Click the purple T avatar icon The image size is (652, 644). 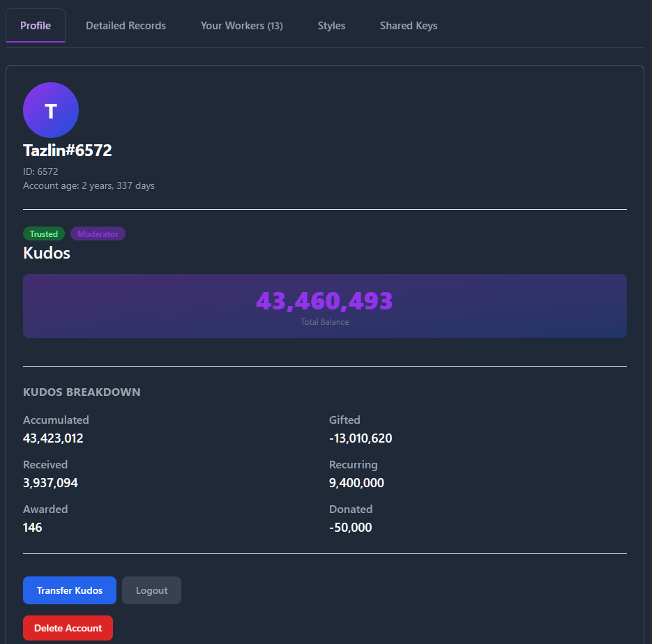click(x=51, y=110)
